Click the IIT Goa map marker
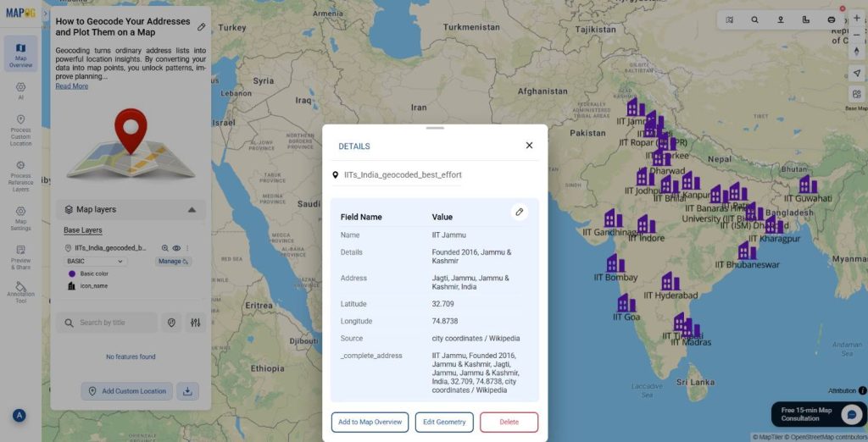868x442 pixels. pos(626,303)
